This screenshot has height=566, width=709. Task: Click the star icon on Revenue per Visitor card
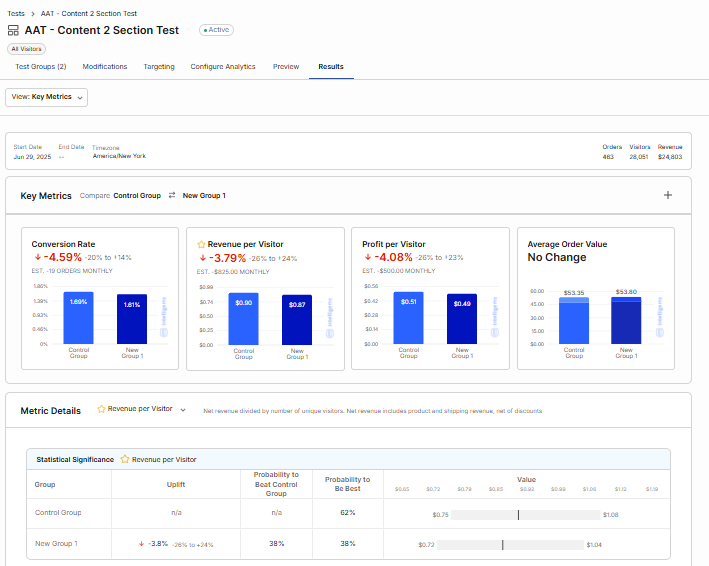[x=201, y=244]
